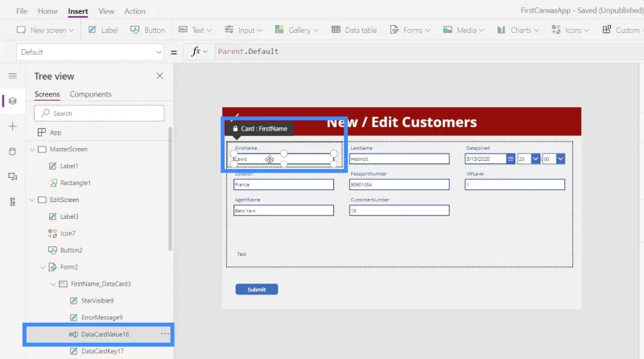Open the minute dropdown showing 00

point(560,159)
